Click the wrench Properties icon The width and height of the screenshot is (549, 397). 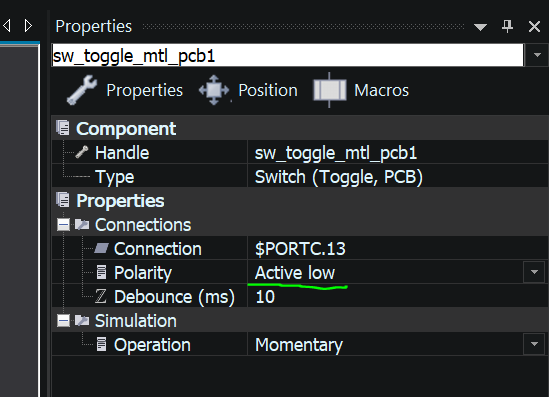[x=82, y=90]
